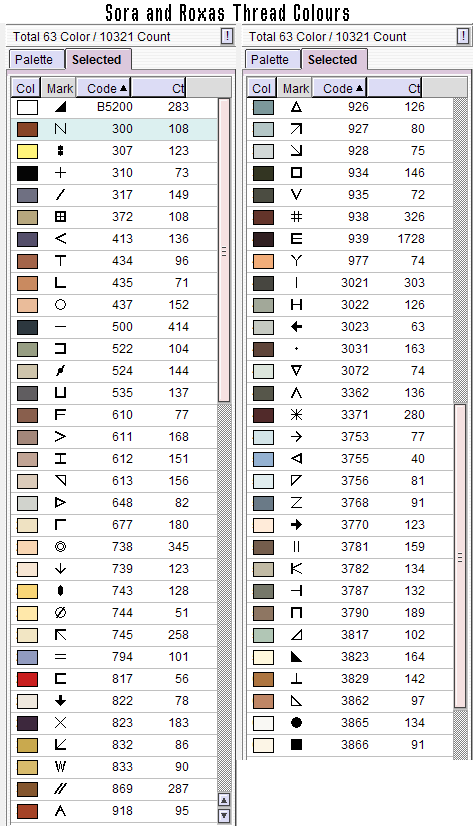Image resolution: width=474 pixels, height=826 pixels.
Task: Click the hash mark symbol for code 938
Action: 297,217
